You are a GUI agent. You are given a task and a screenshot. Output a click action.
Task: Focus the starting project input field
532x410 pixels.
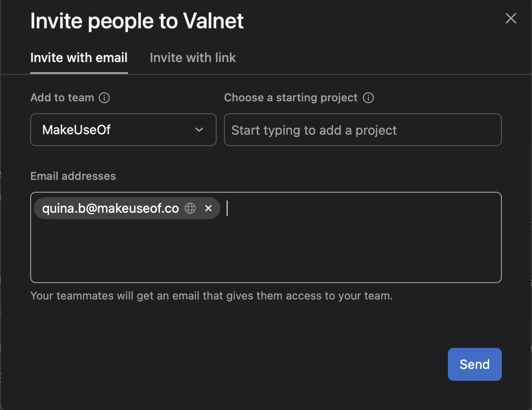[363, 130]
